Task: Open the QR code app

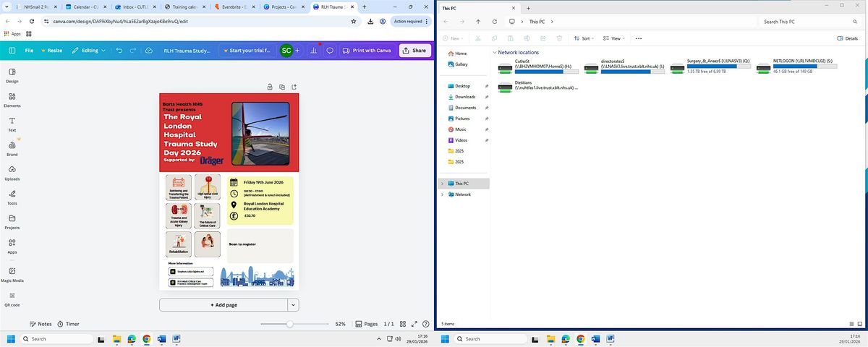Action: click(12, 299)
